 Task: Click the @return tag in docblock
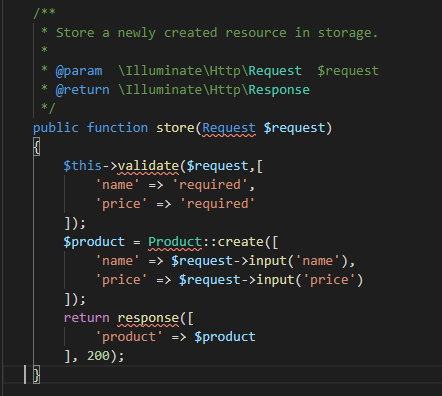(x=82, y=90)
